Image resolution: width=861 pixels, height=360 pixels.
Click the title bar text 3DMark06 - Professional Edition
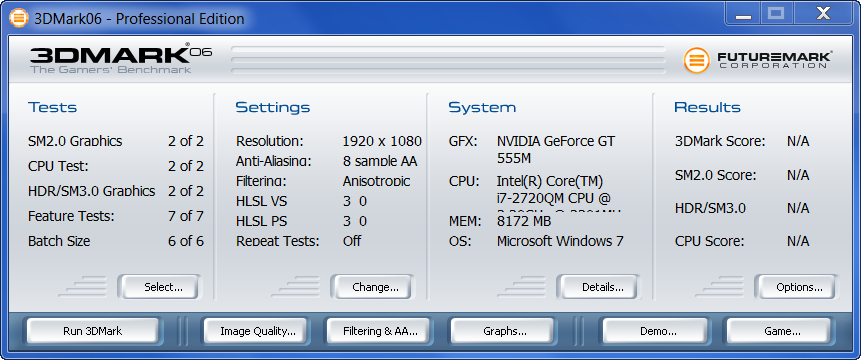click(x=139, y=19)
